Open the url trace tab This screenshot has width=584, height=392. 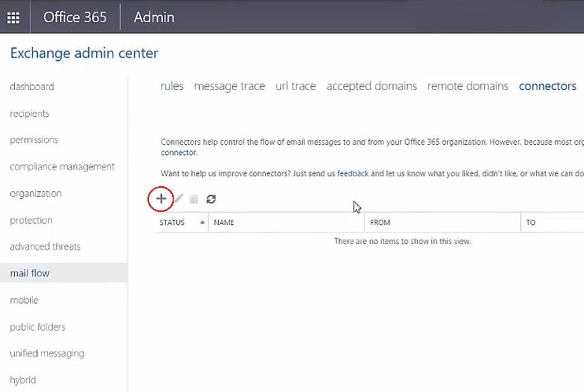296,86
